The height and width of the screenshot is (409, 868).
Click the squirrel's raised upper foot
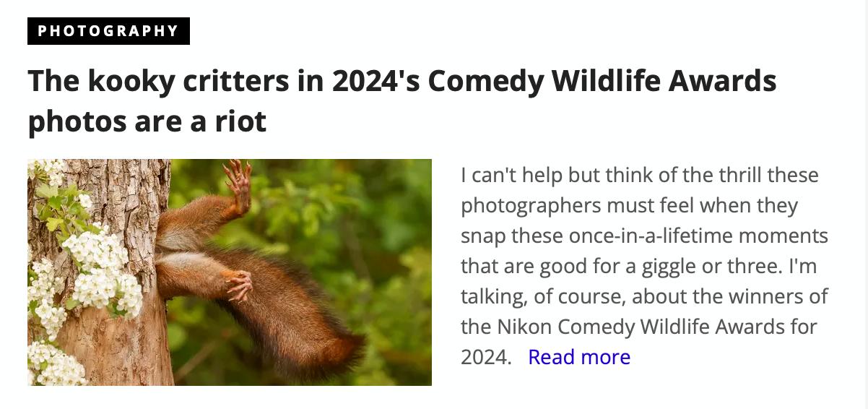238,181
